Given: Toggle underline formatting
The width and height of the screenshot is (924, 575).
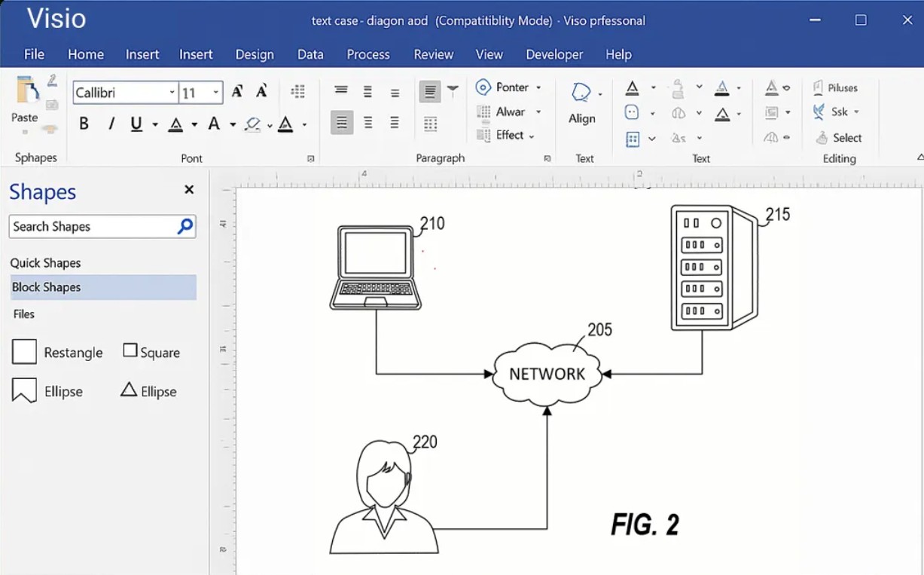Looking at the screenshot, I should pyautogui.click(x=136, y=123).
